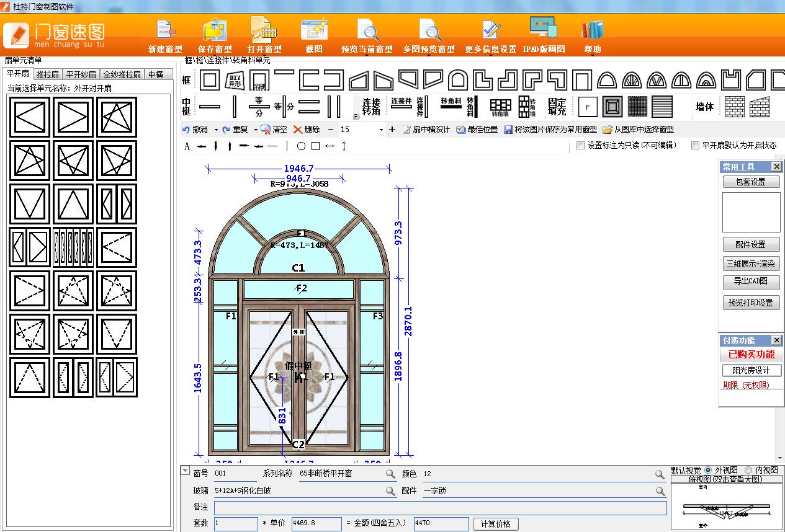The height and width of the screenshot is (532, 785).
Task: Switch to the 全纱推拉扇 tab
Action: point(122,74)
